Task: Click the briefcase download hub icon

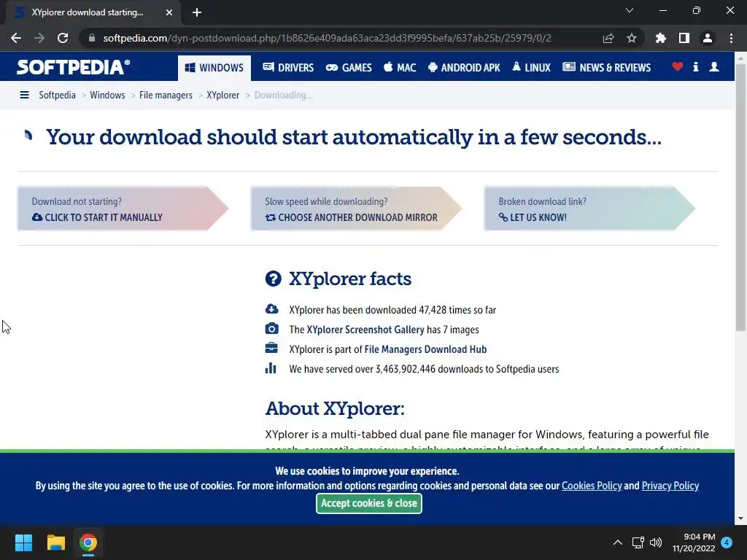Action: click(271, 348)
